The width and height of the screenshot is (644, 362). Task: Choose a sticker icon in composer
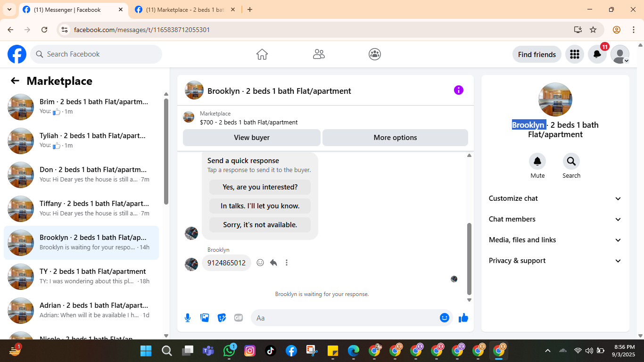(222, 318)
